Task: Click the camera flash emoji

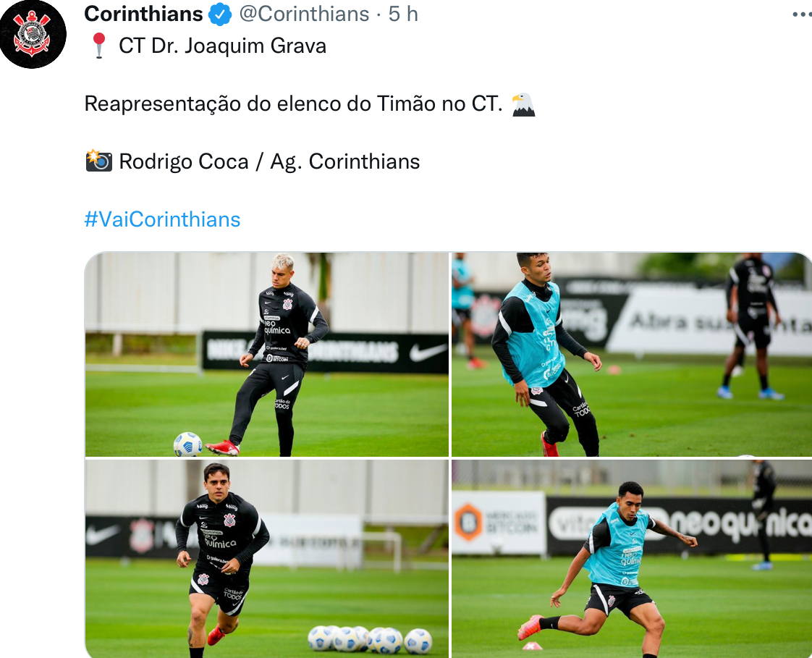Action: pyautogui.click(x=98, y=161)
